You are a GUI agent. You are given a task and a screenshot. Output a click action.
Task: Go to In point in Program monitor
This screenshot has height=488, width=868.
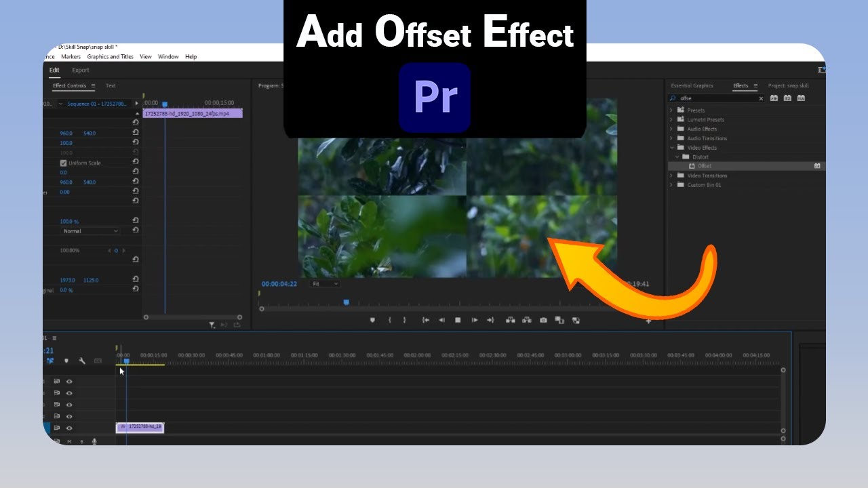click(425, 320)
